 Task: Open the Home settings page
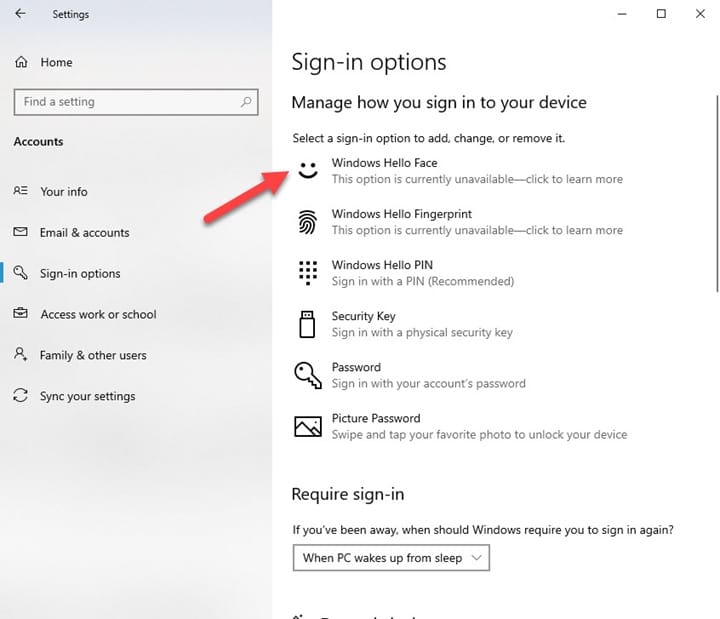(56, 62)
